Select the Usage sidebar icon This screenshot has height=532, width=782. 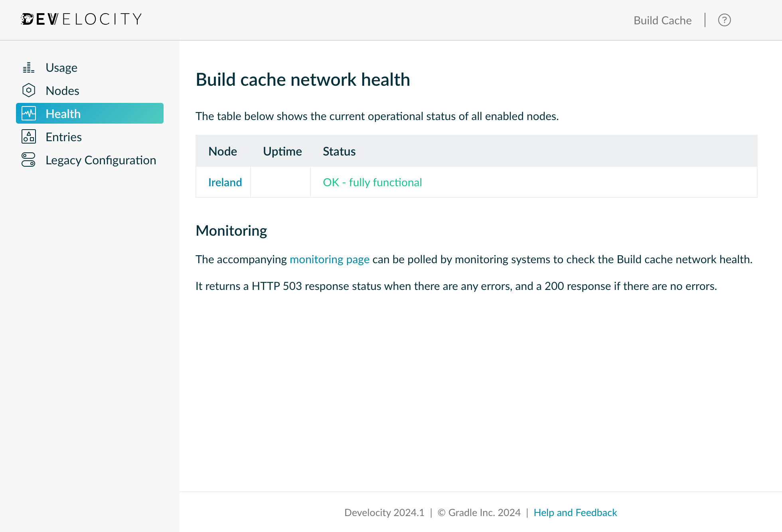(x=28, y=67)
